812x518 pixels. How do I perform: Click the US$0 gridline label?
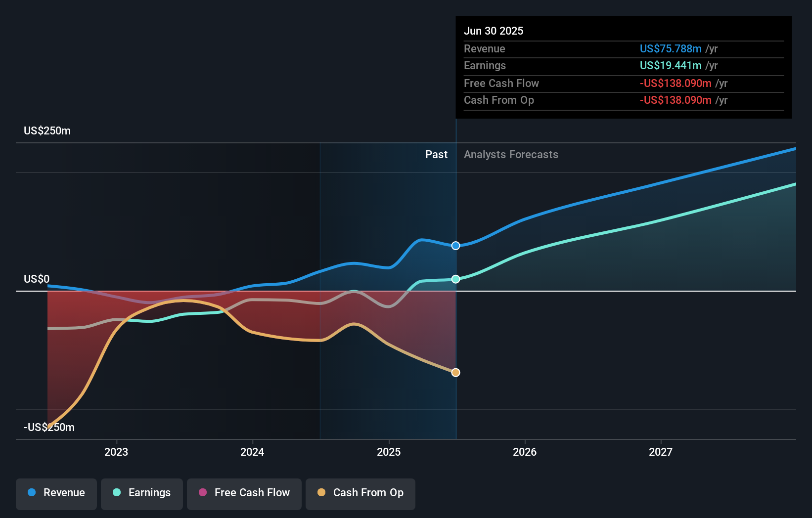point(36,279)
